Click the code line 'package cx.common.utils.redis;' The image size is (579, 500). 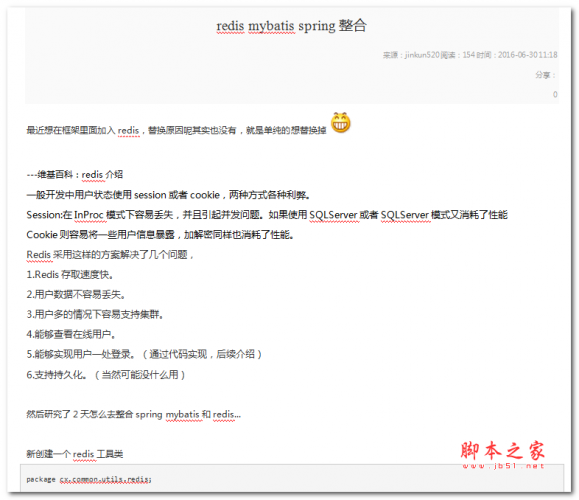tap(89, 479)
